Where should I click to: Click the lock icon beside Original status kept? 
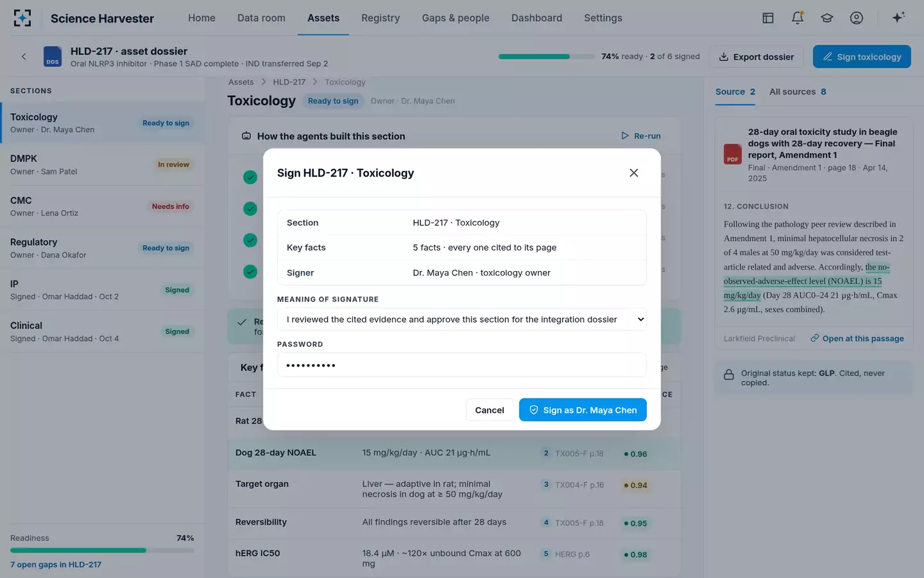point(729,374)
